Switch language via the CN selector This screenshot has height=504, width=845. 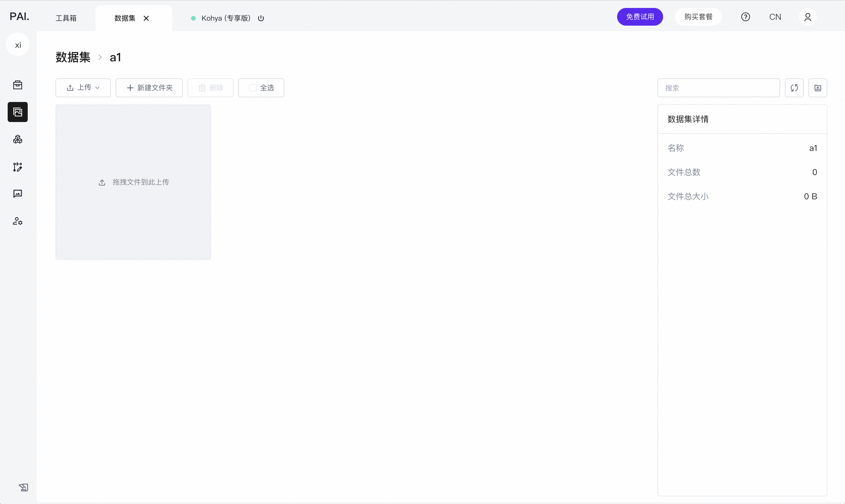[775, 17]
